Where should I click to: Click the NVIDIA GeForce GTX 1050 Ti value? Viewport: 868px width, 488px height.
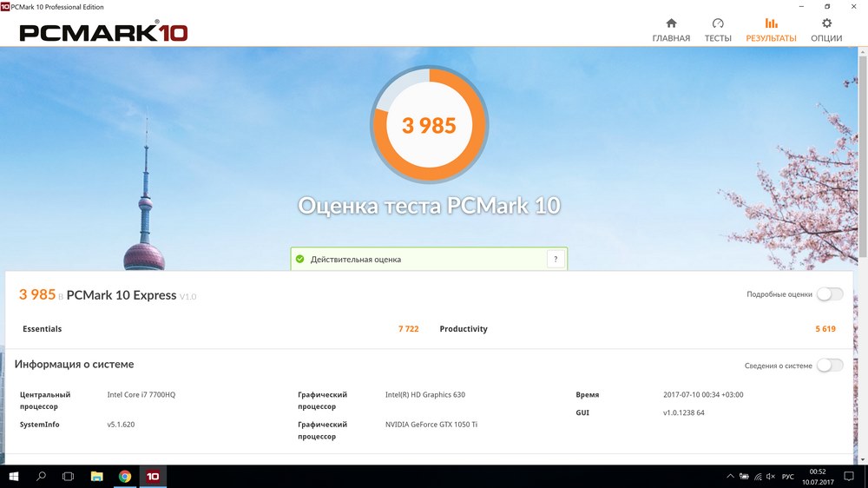[x=431, y=425]
